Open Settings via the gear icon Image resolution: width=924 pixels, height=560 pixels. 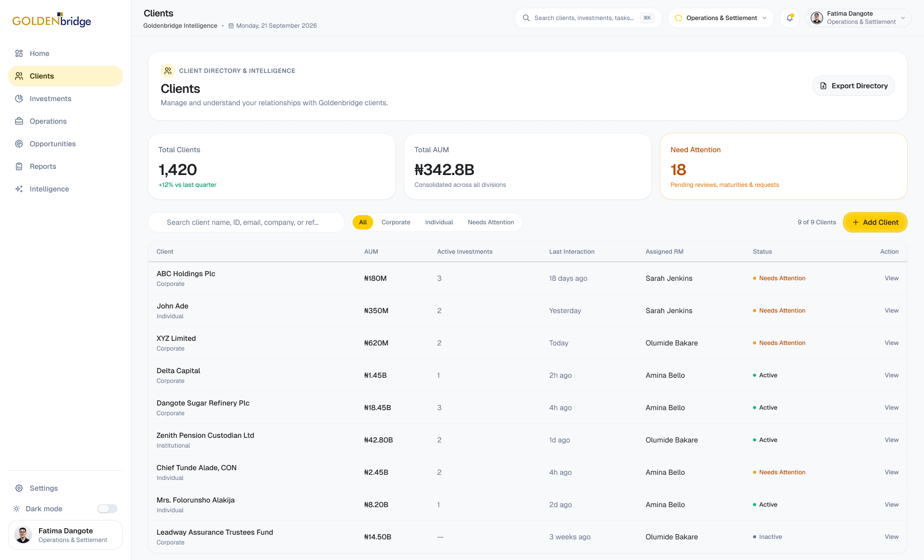click(19, 488)
